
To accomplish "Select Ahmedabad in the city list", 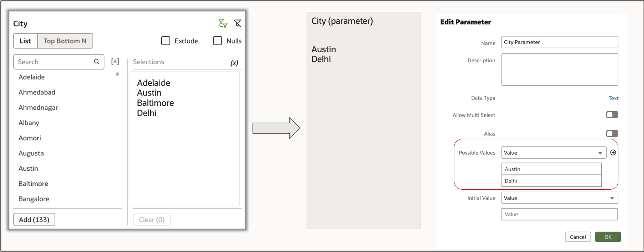I will 37,92.
